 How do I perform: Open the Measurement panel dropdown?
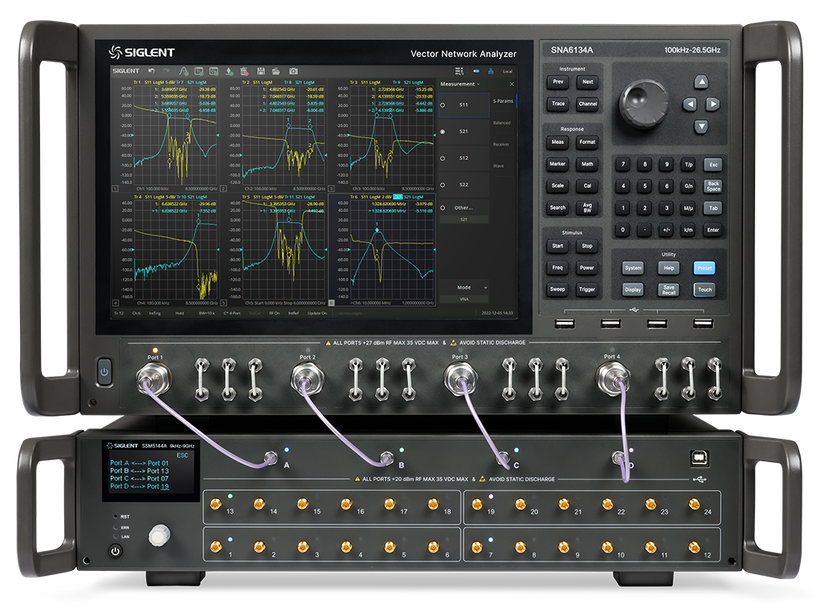point(460,84)
